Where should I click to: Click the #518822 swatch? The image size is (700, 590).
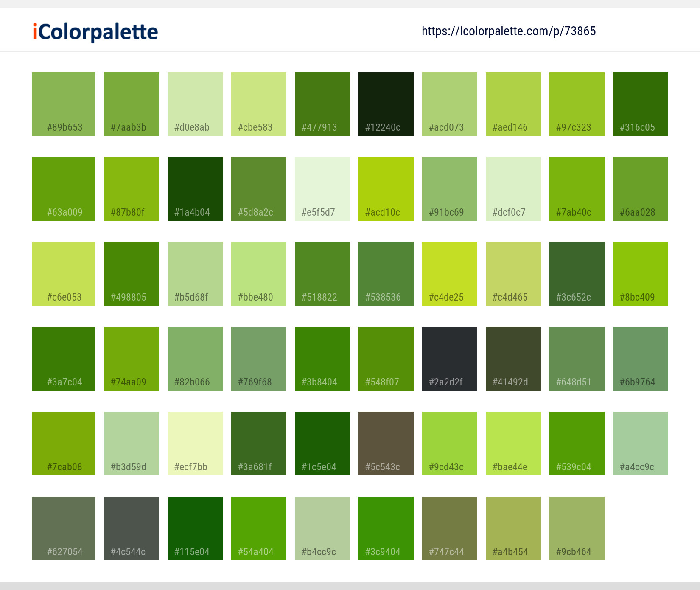click(x=322, y=274)
